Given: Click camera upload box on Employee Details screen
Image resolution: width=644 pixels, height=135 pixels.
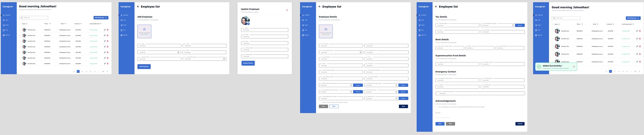Looking at the screenshot, I should (x=326, y=31).
